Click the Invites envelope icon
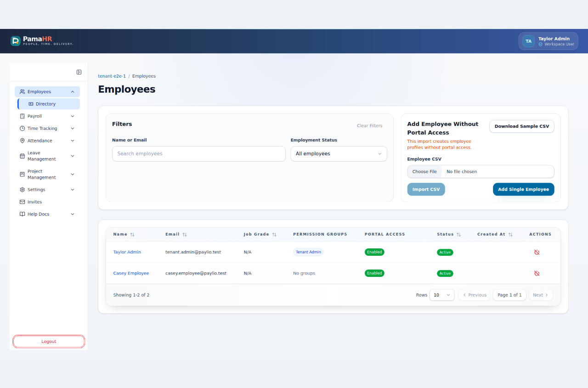 click(23, 202)
